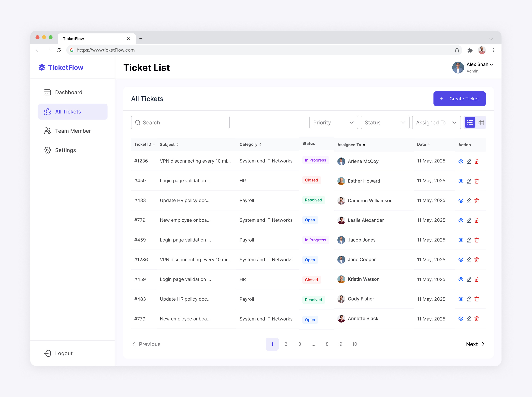Jump to page 2
This screenshot has width=532, height=397.
tap(286, 344)
